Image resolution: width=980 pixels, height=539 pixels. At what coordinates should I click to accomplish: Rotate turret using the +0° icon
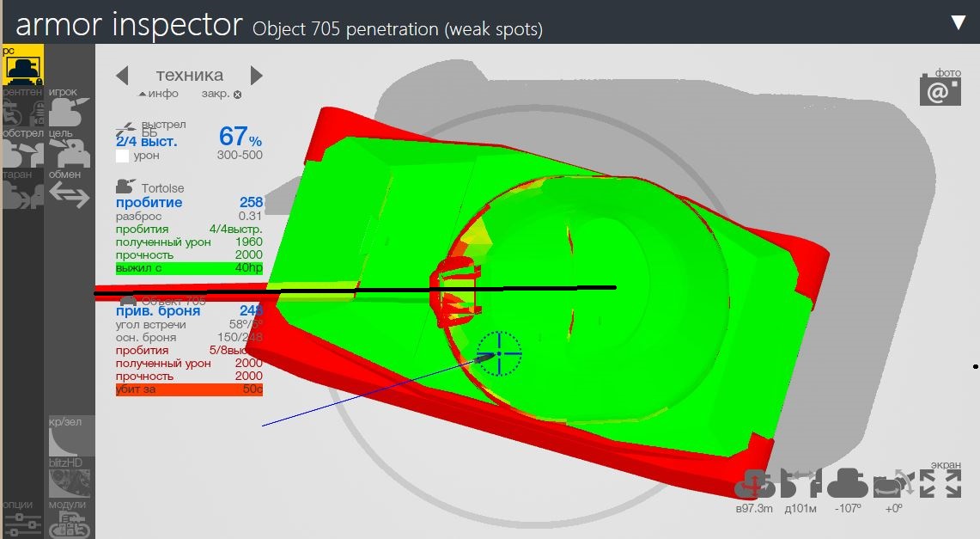click(x=894, y=484)
